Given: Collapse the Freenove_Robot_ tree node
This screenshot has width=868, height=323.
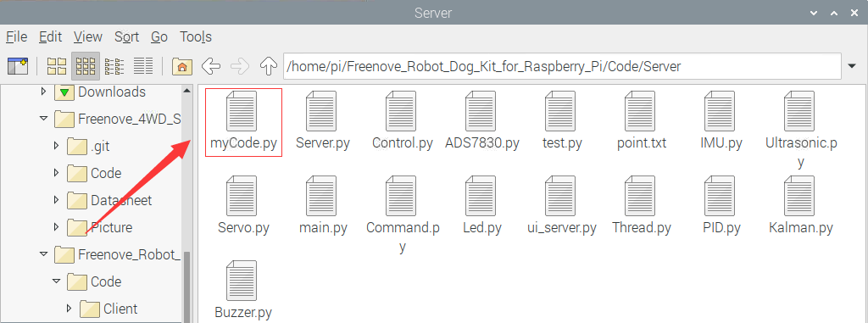Looking at the screenshot, I should [x=43, y=253].
